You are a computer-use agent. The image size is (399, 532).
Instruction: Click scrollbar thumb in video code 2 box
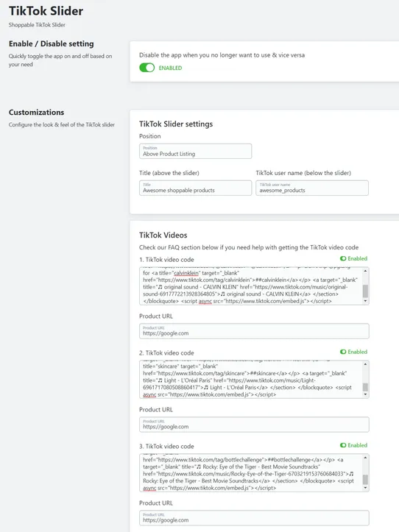point(365,387)
